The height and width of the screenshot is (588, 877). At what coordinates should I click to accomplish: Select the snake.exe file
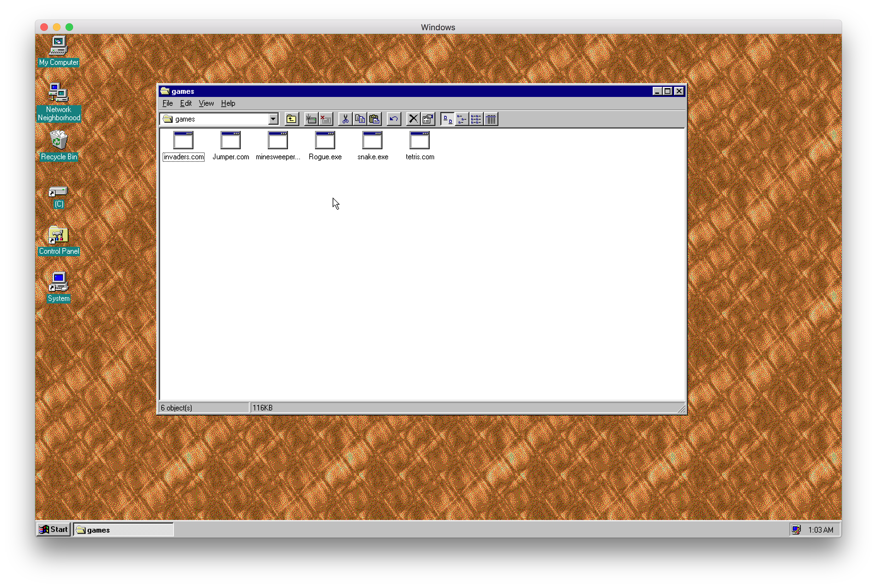[x=372, y=146]
